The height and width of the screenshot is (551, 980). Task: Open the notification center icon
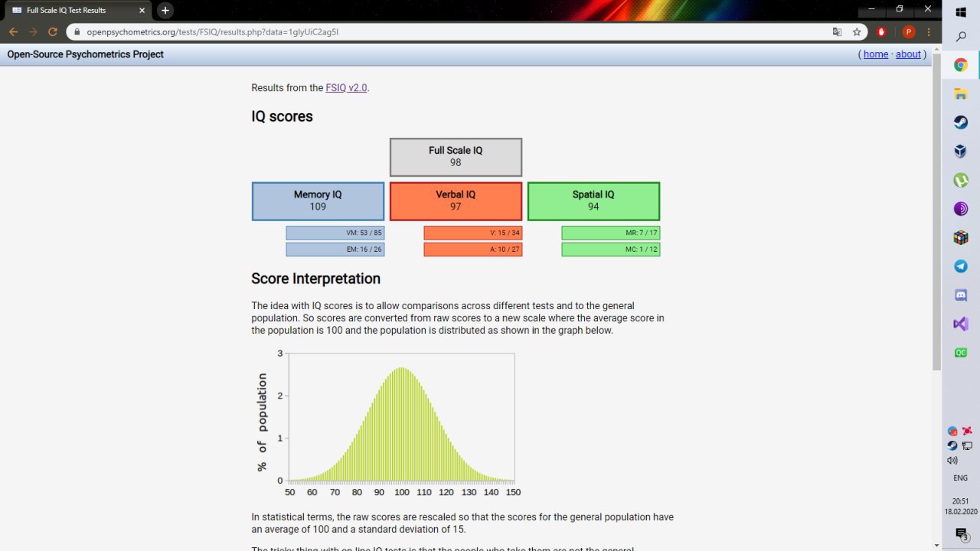[961, 533]
